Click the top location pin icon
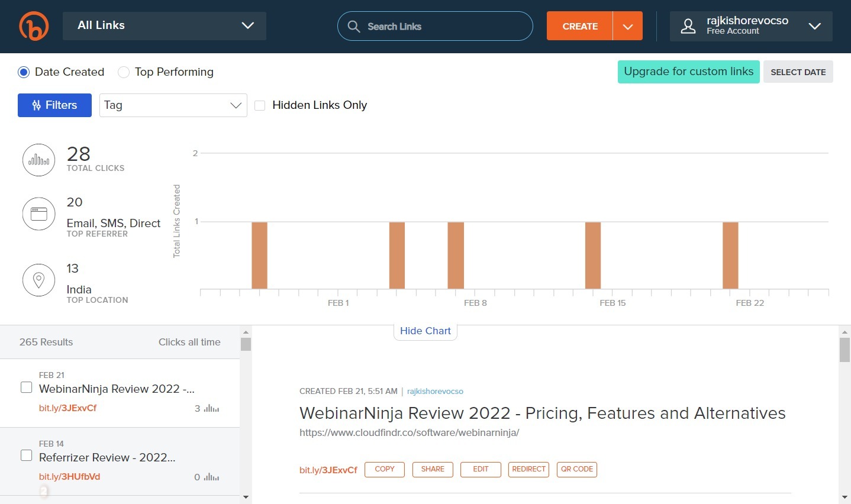 click(39, 280)
